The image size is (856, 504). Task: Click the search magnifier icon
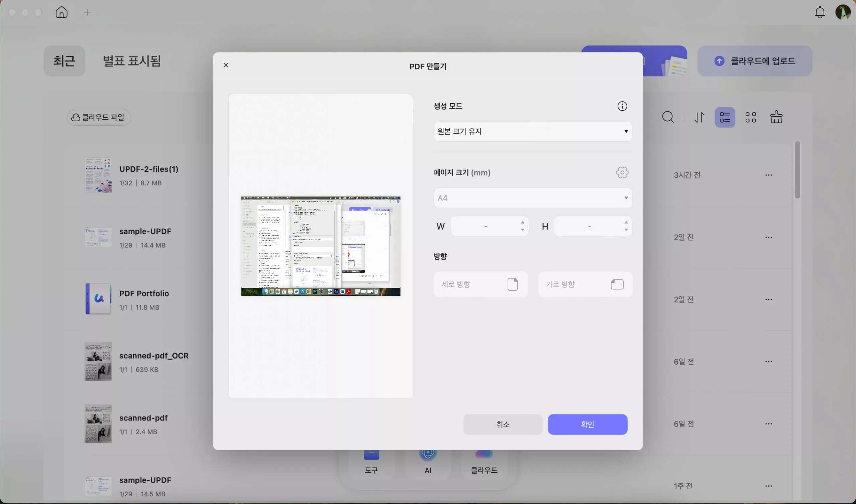tap(668, 117)
